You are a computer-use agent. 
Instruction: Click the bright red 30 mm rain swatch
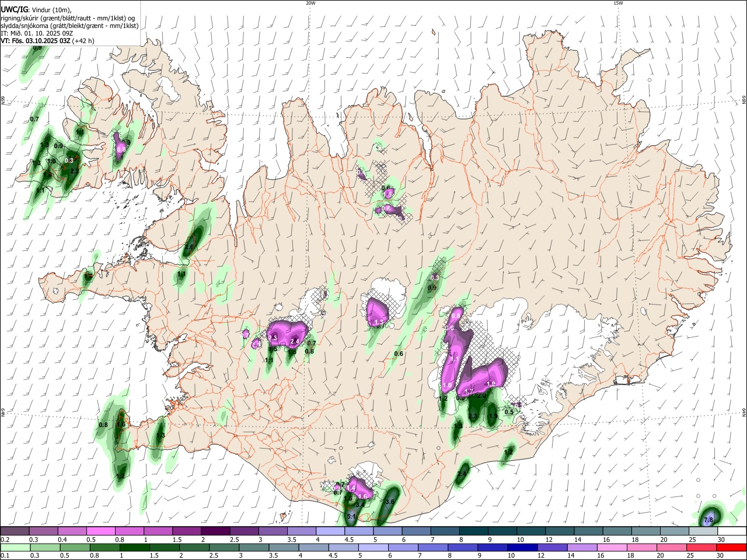pos(732,547)
